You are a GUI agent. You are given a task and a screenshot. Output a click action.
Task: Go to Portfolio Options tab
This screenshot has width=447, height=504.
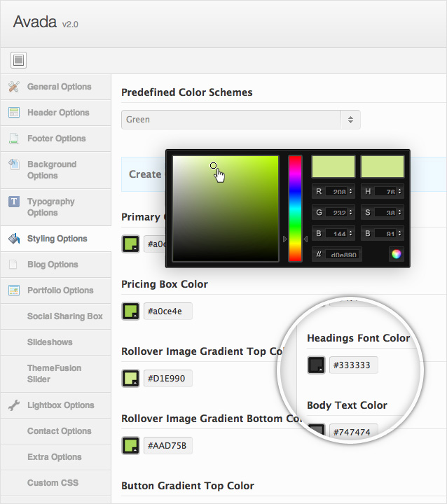55,290
